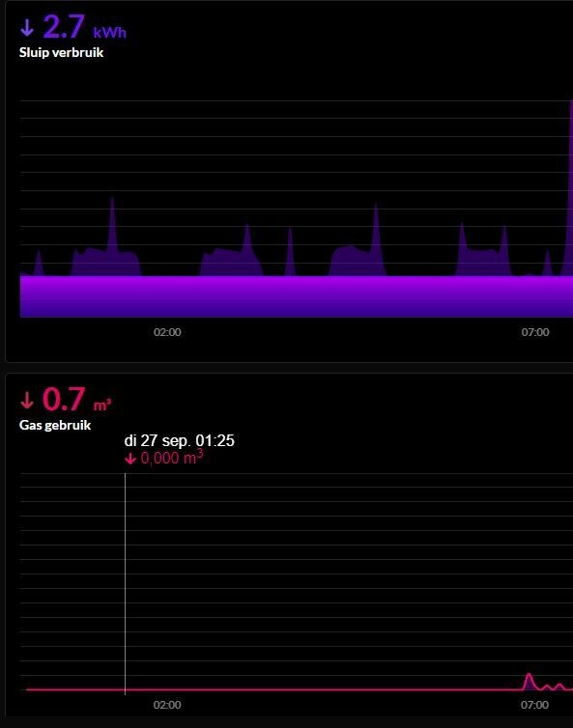Viewport: 573px width, 728px height.
Task: Click the tooltip date di 27 sep. 01:25
Action: (180, 440)
